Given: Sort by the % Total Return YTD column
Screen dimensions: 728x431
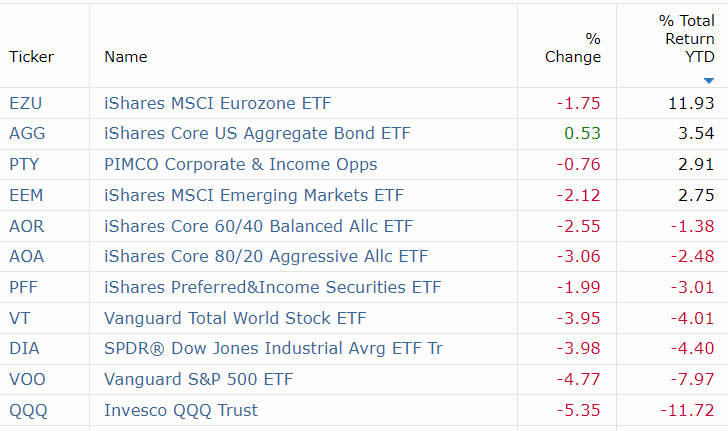Looking at the screenshot, I should click(x=687, y=39).
